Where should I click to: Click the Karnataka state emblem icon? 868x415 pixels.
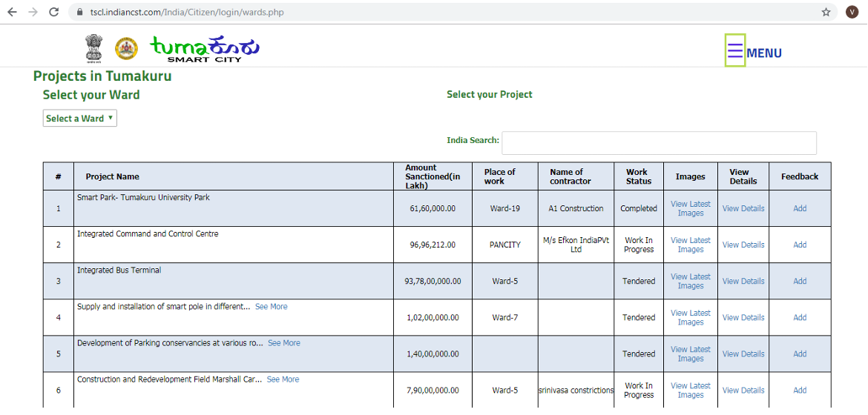point(126,49)
